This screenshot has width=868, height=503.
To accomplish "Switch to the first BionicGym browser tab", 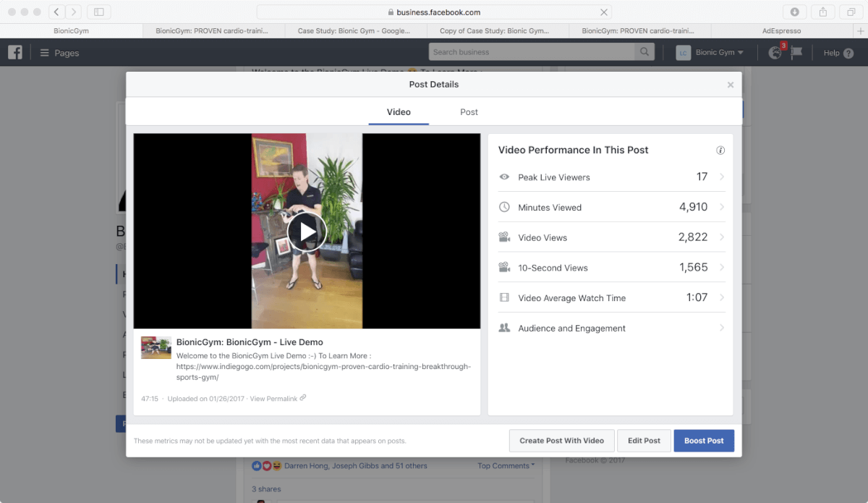I will 71,31.
